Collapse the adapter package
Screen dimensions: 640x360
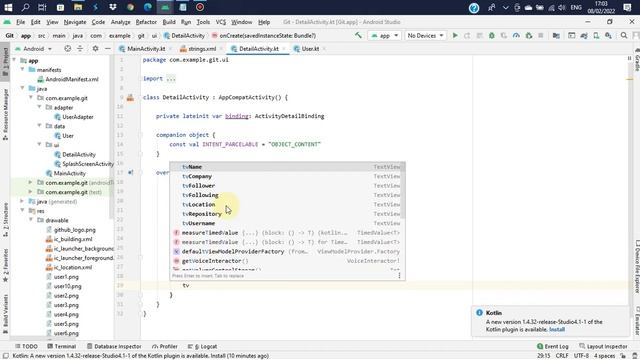click(40, 107)
